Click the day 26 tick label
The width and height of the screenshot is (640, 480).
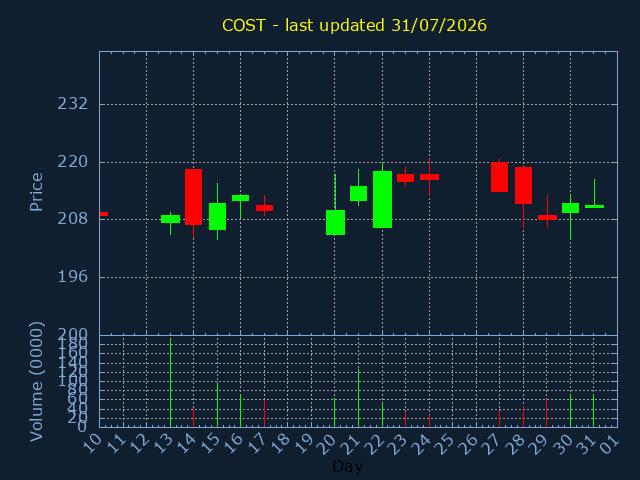click(x=469, y=443)
